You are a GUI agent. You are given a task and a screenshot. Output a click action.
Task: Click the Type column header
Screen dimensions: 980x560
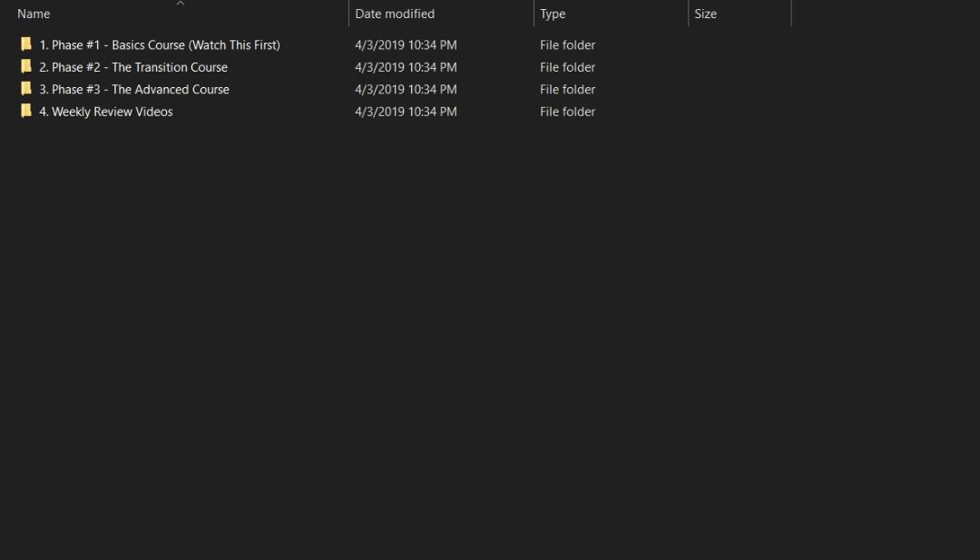pos(553,14)
